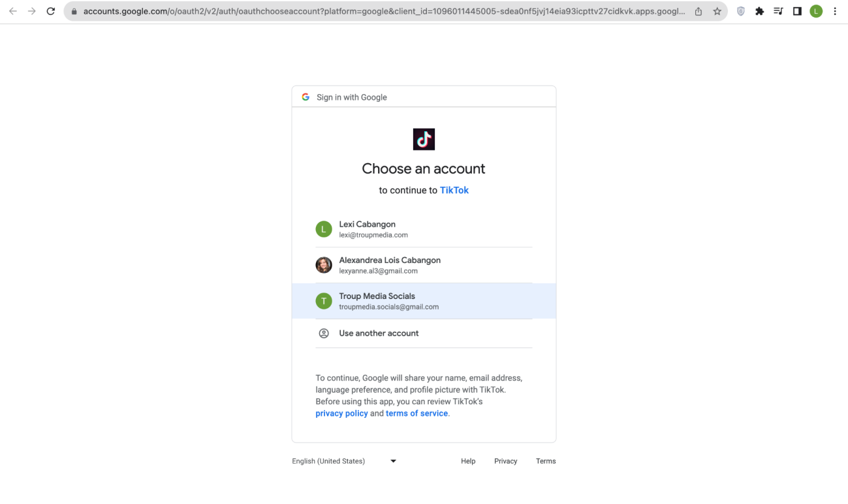Open TikTok's privacy policy link
The image size is (848, 504).
coord(341,413)
